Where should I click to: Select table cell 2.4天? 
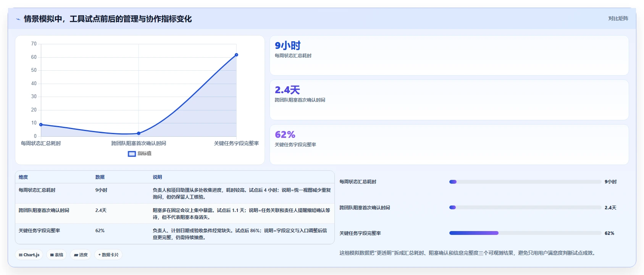coord(101,210)
